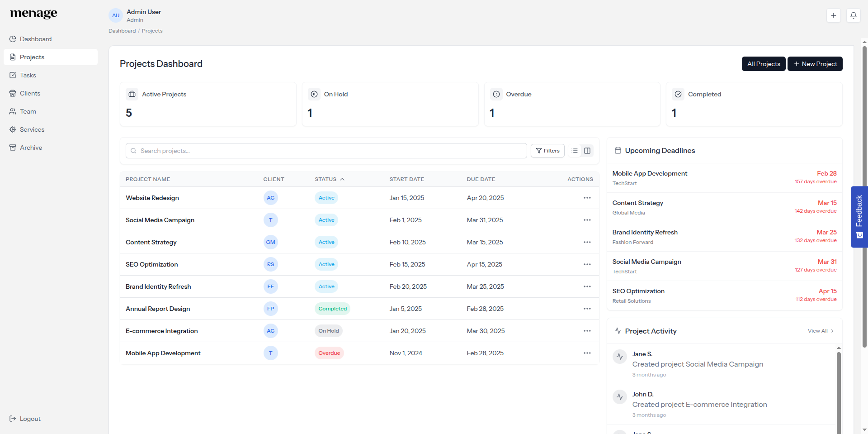868x434 pixels.
Task: Click the notification bell icon
Action: pyautogui.click(x=853, y=15)
